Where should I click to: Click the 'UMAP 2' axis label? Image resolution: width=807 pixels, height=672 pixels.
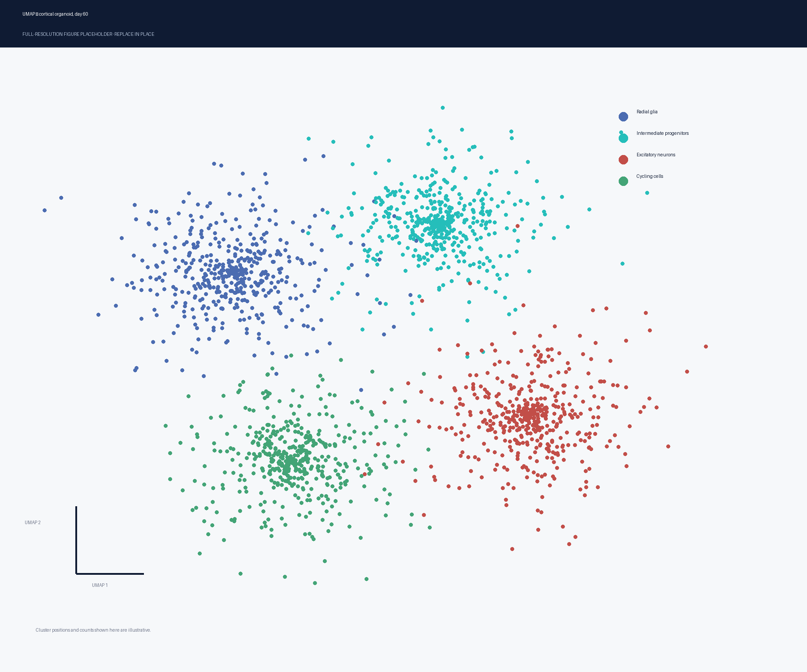click(x=33, y=522)
